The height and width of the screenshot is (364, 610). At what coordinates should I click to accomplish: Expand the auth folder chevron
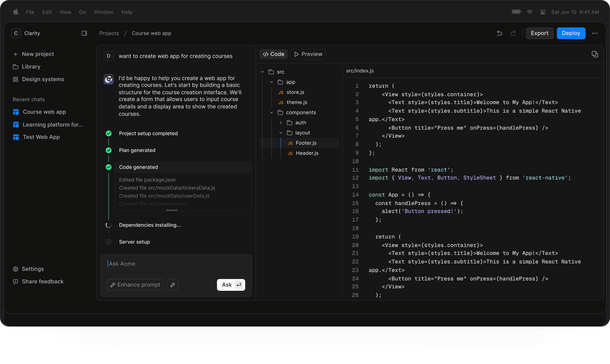click(281, 123)
